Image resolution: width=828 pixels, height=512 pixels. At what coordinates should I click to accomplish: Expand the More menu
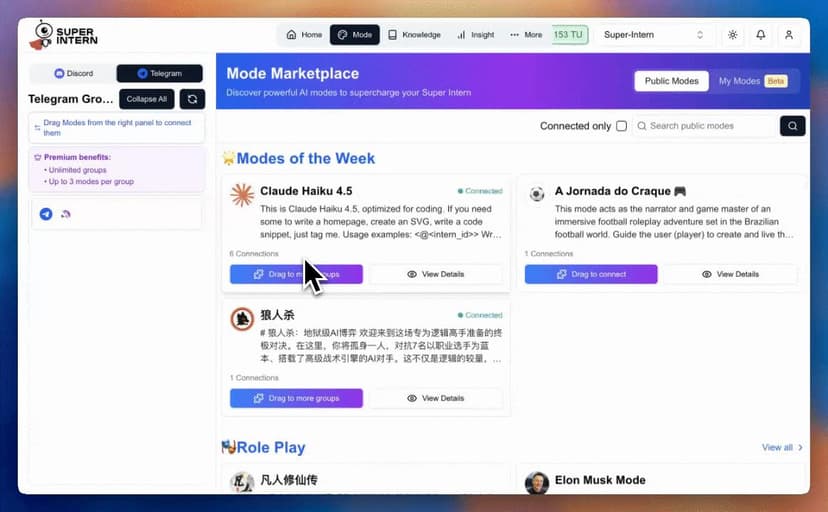pyautogui.click(x=526, y=35)
